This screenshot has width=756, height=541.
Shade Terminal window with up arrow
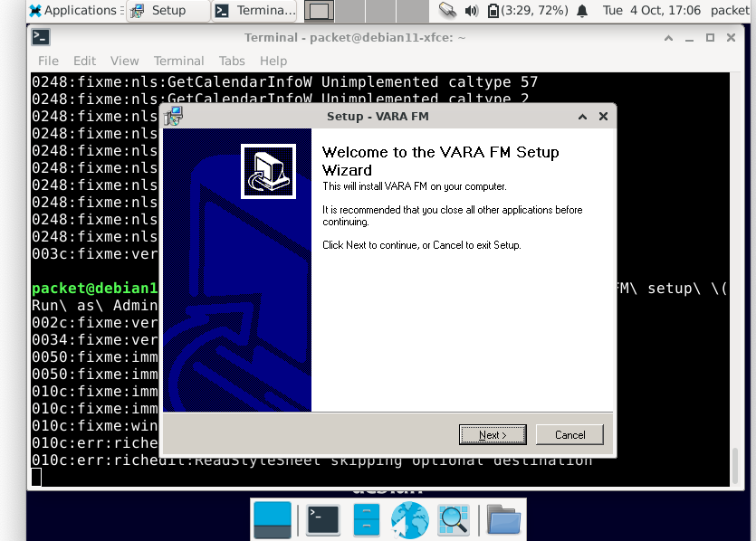coord(669,38)
